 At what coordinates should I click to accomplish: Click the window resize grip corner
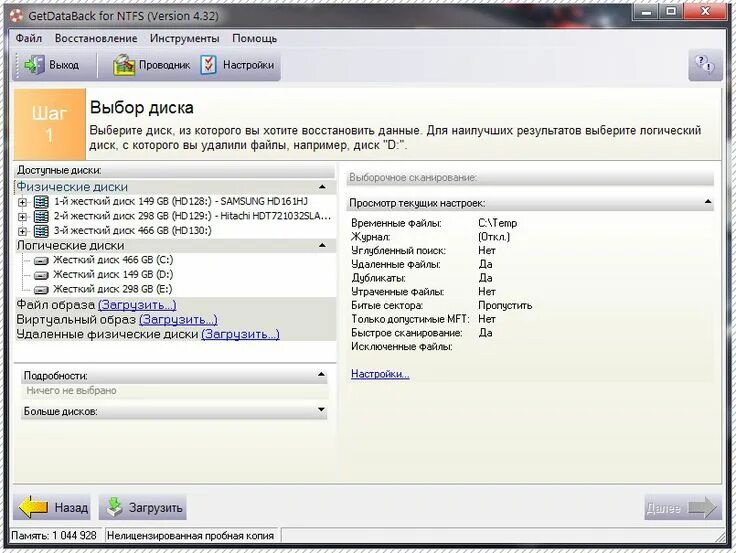click(720, 536)
